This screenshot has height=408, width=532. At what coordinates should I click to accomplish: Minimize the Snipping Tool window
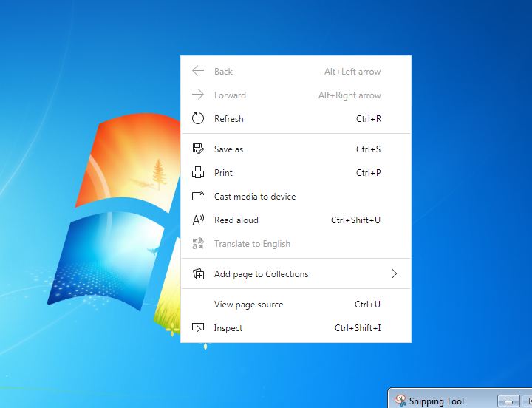[x=508, y=401]
